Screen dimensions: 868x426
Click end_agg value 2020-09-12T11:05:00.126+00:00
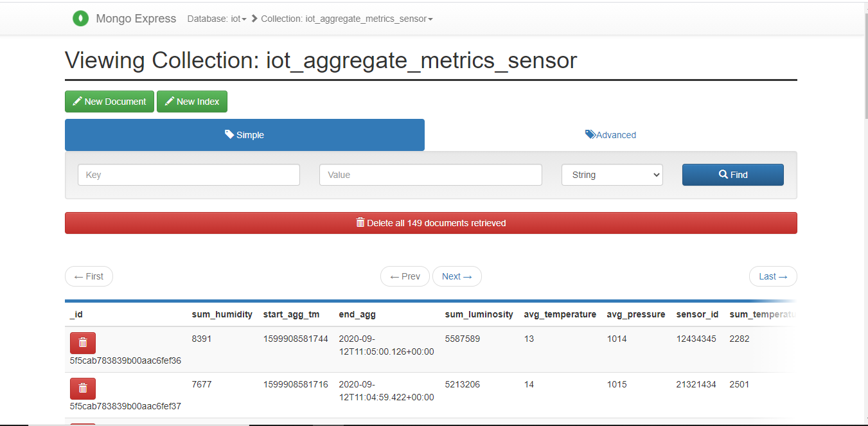tap(387, 345)
